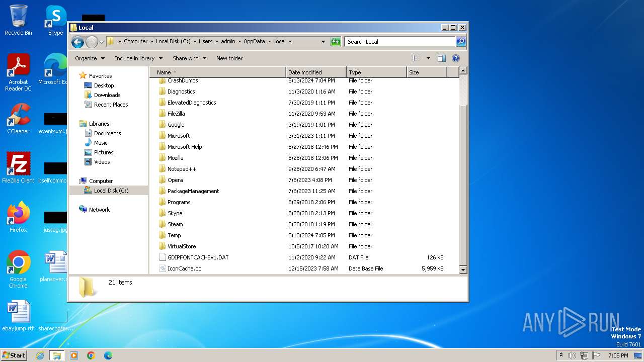Image resolution: width=644 pixels, height=362 pixels.
Task: Sort by the Size column header
Action: (x=427, y=72)
